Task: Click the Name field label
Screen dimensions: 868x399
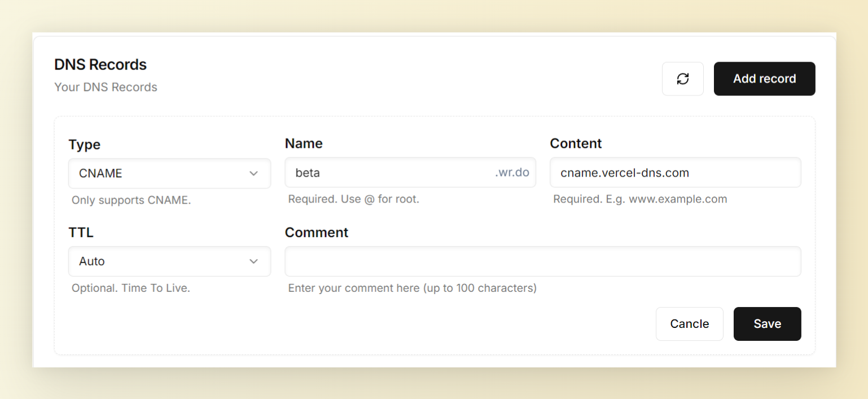Action: click(x=304, y=143)
